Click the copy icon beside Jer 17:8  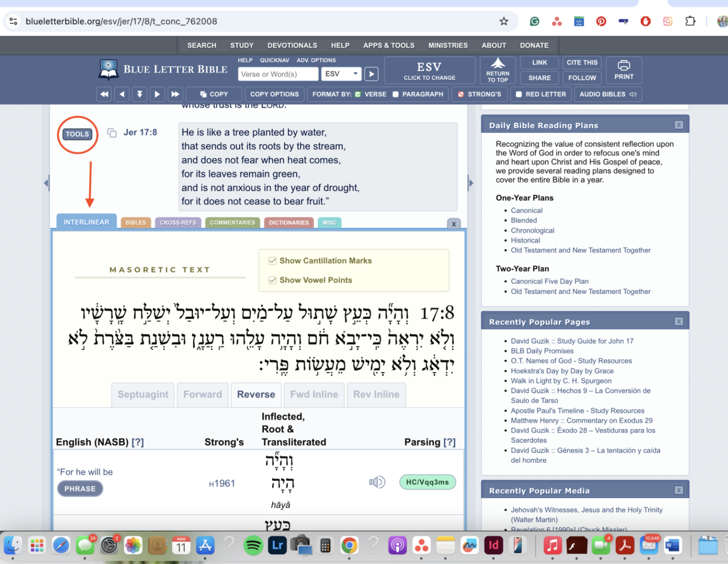[112, 133]
